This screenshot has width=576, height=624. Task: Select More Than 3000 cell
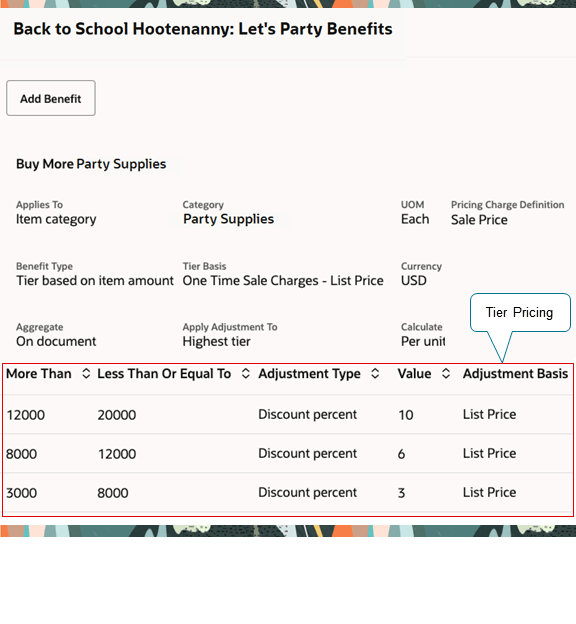point(21,493)
